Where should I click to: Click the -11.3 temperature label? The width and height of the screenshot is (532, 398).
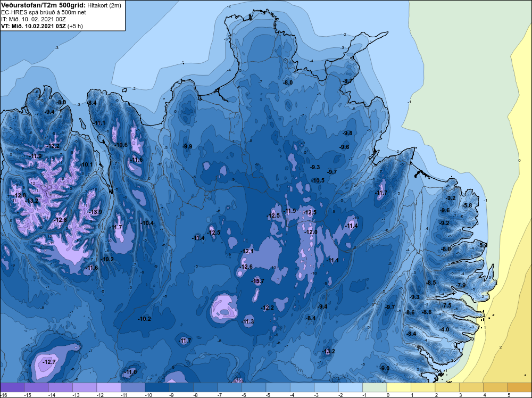(248, 321)
